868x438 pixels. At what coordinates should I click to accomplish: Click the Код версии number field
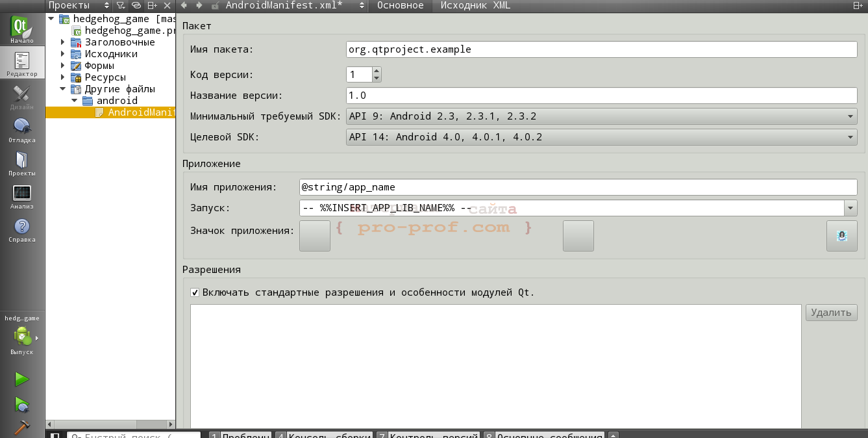(359, 75)
